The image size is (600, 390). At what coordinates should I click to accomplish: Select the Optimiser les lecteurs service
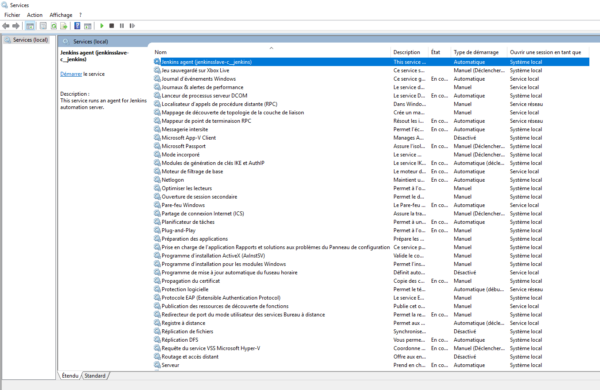(371, 188)
